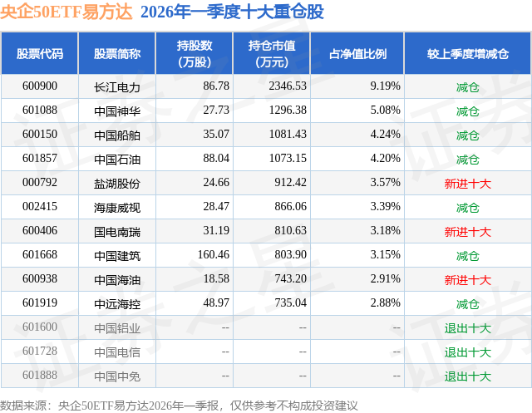Click the market value 743.20
The height and width of the screenshot is (413, 532).
tap(290, 278)
